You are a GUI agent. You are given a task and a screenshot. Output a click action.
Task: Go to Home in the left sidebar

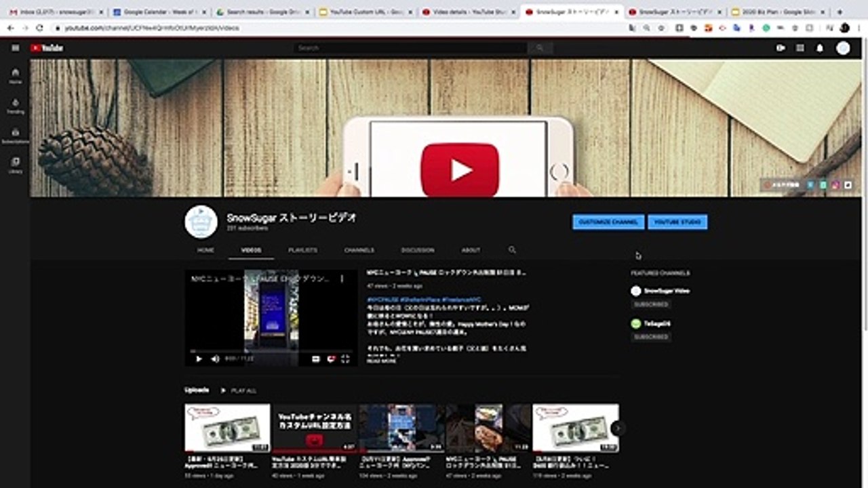pos(15,75)
